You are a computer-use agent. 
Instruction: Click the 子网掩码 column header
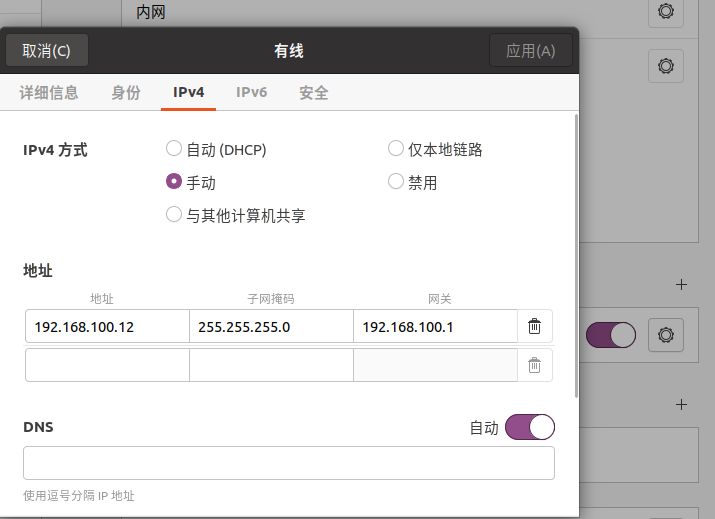271,299
